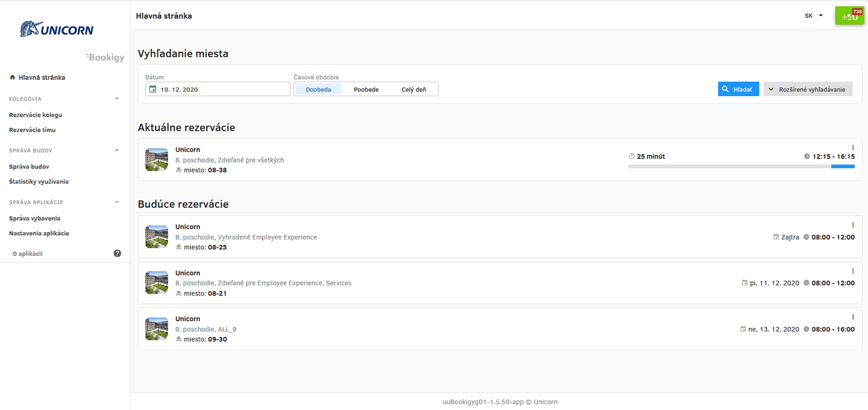Click the building thumbnail of reservation 08-25
Image resolution: width=868 pixels, height=410 pixels.
tap(157, 237)
